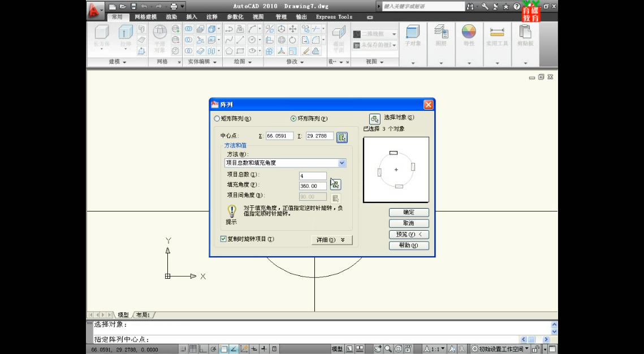Select Polar Array (环形阵列) radio button

point(293,119)
